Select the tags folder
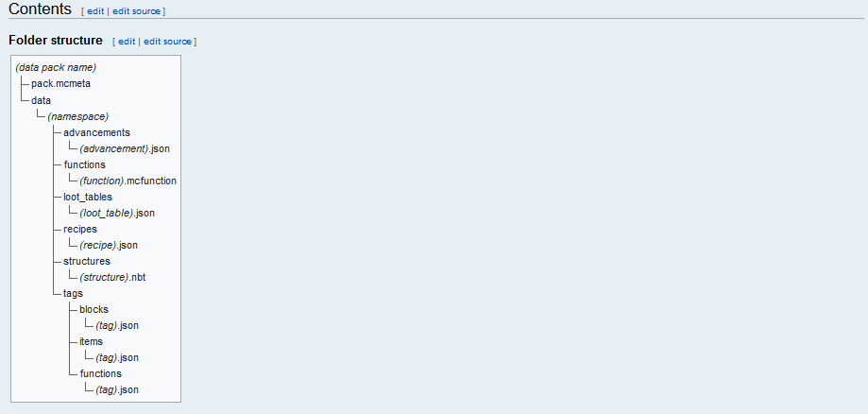 [73, 293]
